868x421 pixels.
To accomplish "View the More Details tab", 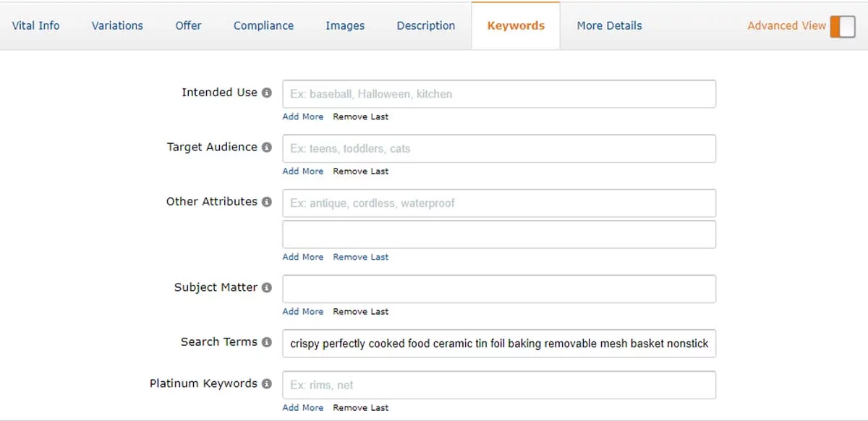I will [608, 25].
